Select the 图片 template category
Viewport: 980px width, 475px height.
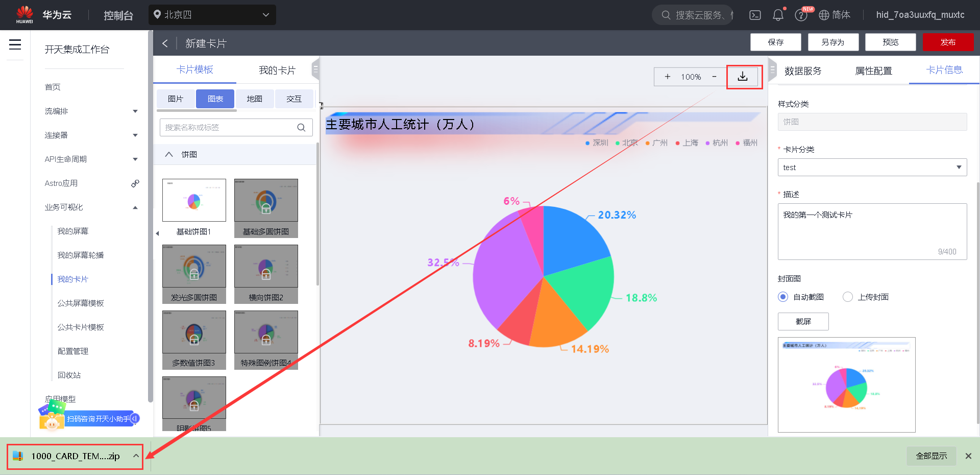[176, 99]
